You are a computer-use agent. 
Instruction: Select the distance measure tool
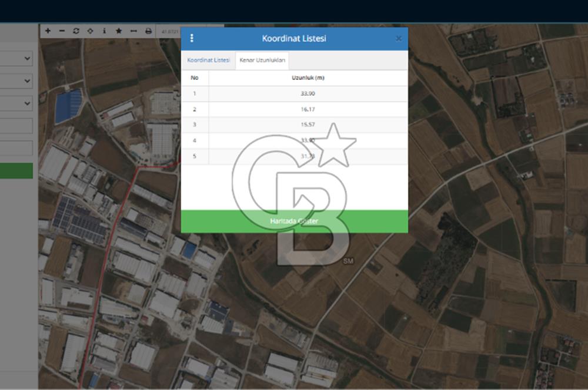133,31
